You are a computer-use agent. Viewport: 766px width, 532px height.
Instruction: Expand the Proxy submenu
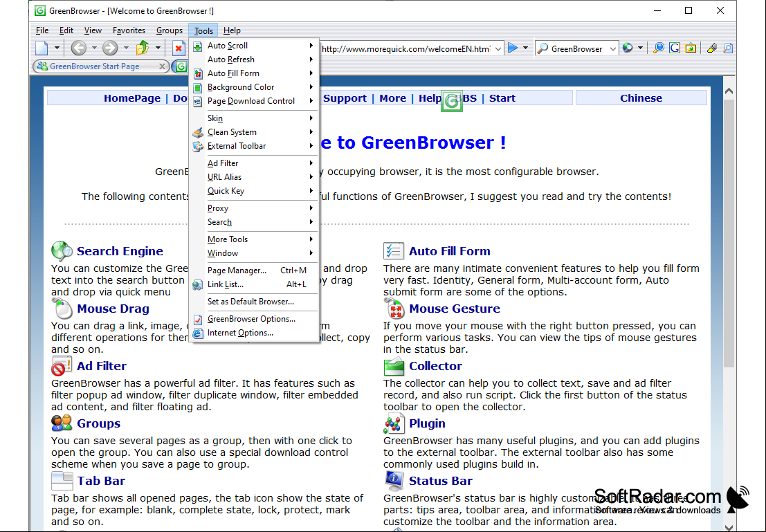tap(254, 208)
